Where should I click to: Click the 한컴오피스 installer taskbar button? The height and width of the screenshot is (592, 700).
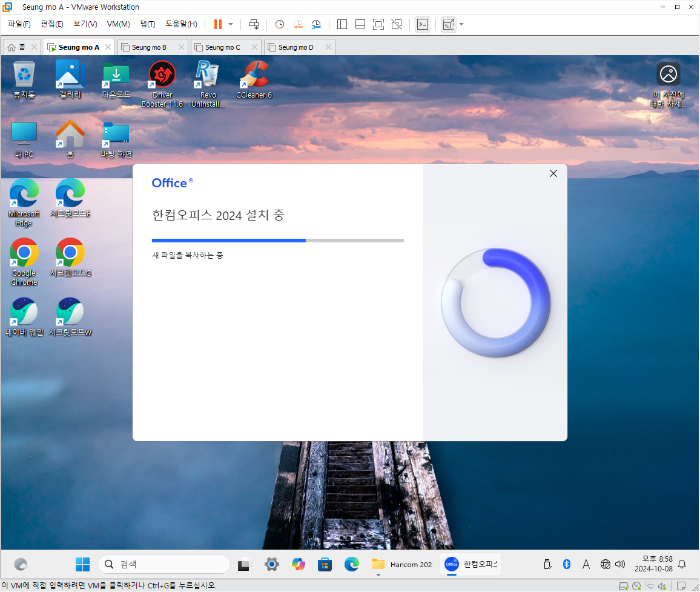tap(471, 564)
